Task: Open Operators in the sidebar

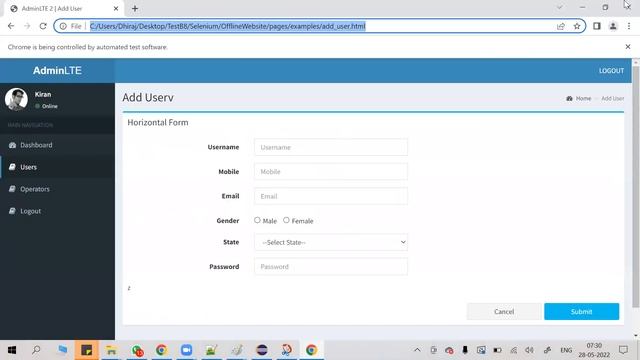Action: click(x=57, y=189)
